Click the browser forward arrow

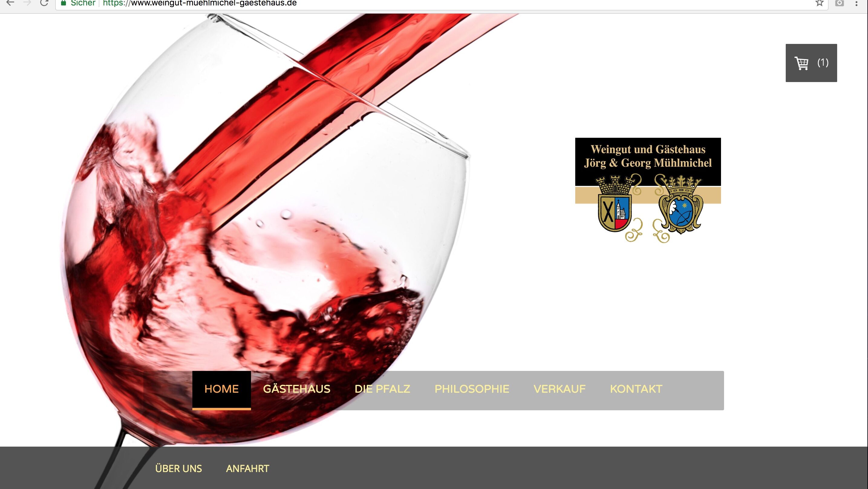[27, 3]
